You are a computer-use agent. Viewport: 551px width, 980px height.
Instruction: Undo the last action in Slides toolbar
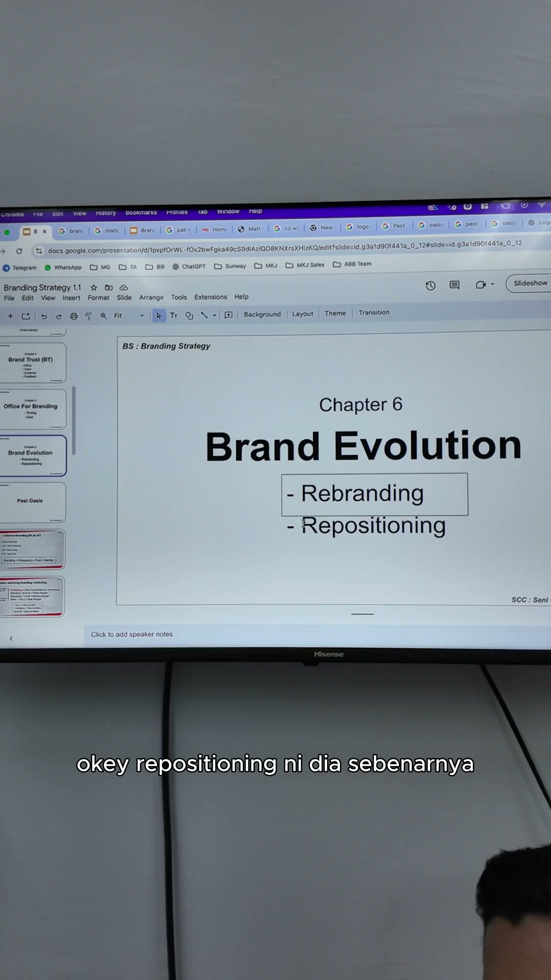44,316
